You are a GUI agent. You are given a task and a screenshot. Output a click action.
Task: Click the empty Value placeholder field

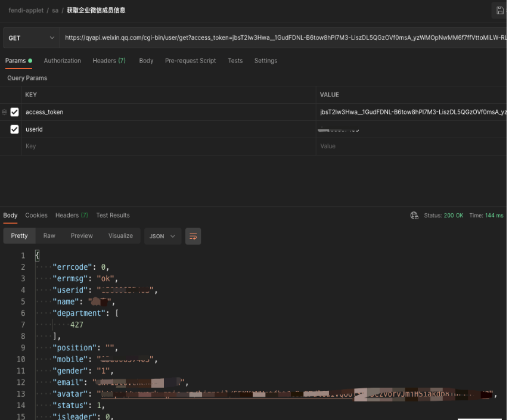[412, 147]
